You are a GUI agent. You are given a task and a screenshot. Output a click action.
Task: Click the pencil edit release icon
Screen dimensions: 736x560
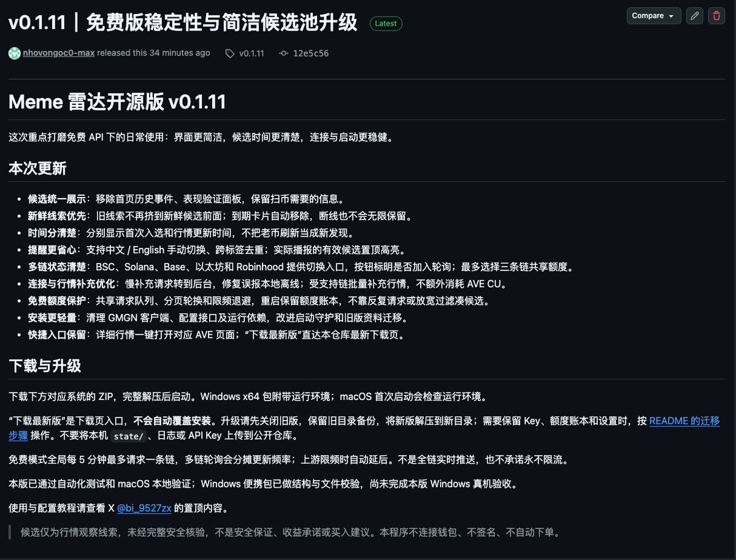point(694,16)
